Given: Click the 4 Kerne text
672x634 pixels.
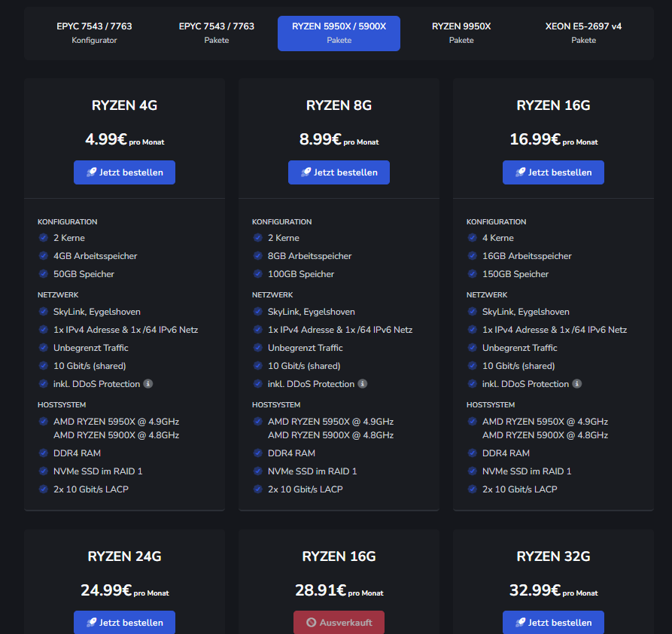Looking at the screenshot, I should pos(498,238).
